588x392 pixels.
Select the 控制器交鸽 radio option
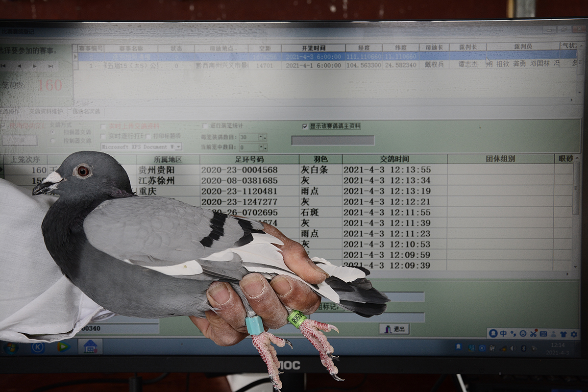[x=52, y=141]
